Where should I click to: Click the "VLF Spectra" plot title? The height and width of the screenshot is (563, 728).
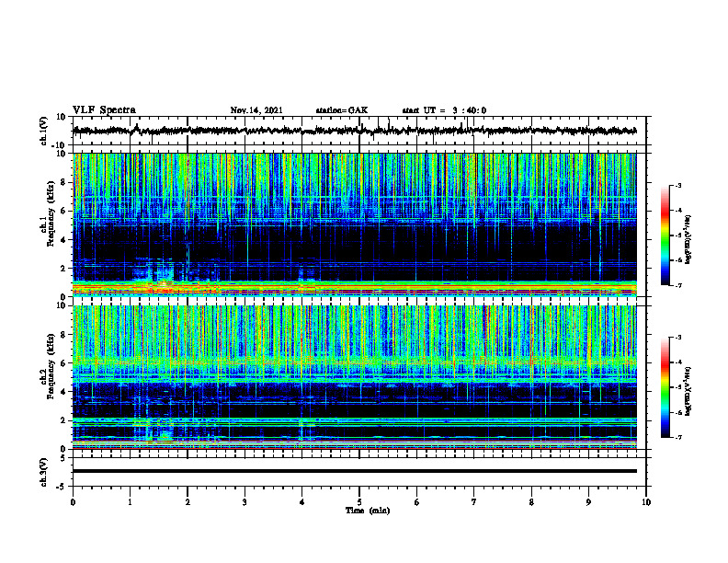(104, 110)
